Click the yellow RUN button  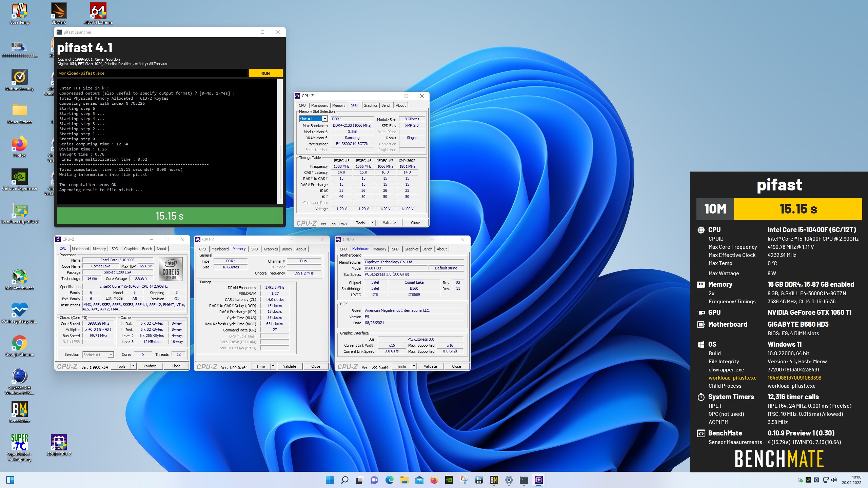[x=265, y=73]
